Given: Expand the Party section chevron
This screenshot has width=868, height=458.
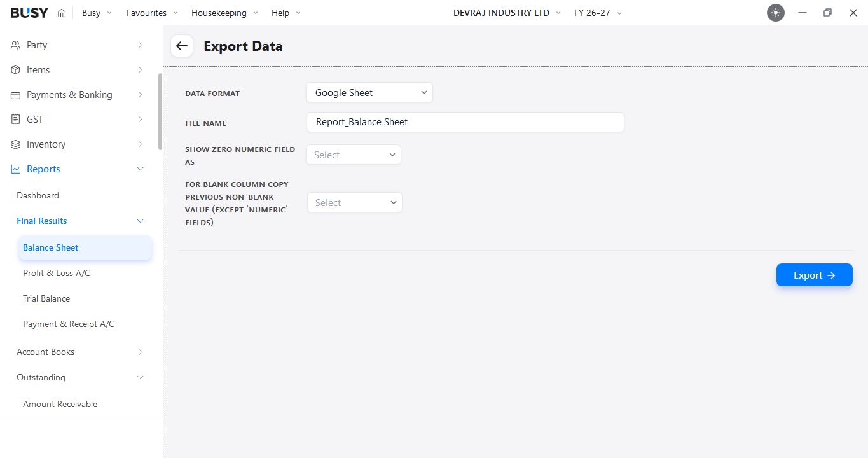Looking at the screenshot, I should (140, 45).
